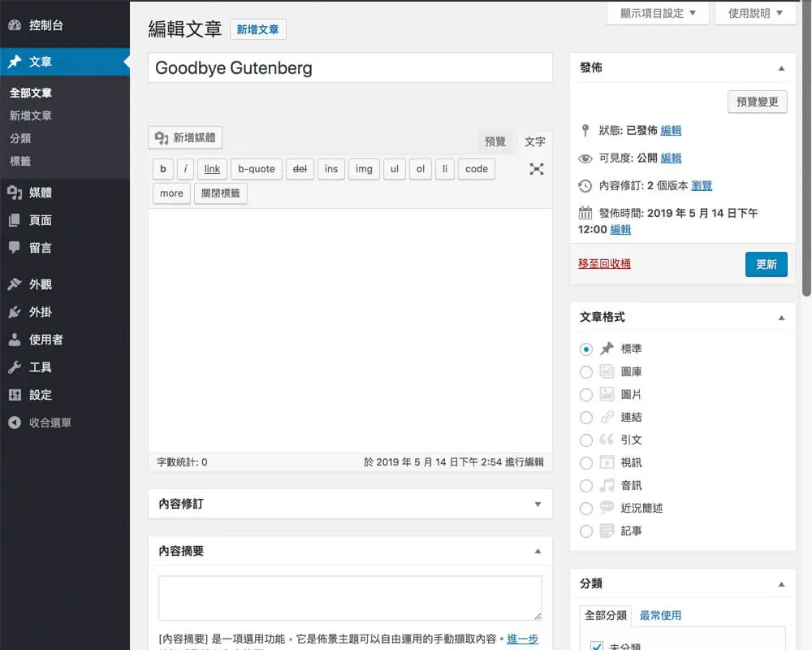
Task: Open the 頁面 pages icon
Action: [x=15, y=220]
